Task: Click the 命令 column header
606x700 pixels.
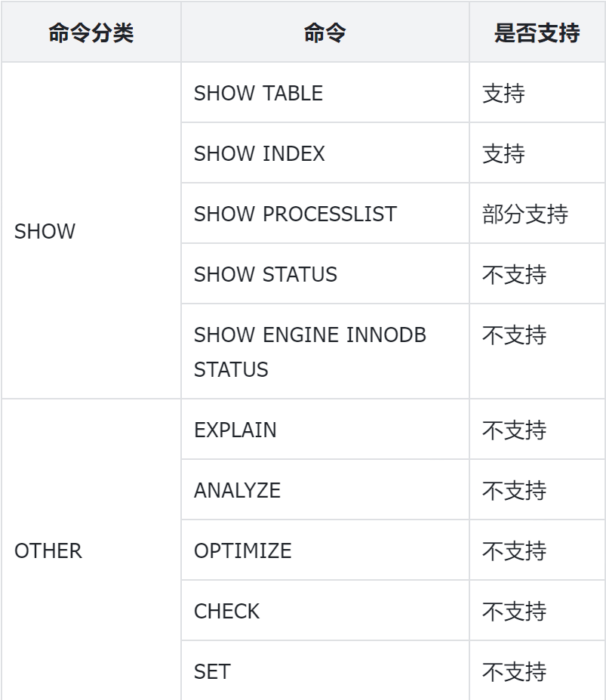Action: [x=325, y=33]
